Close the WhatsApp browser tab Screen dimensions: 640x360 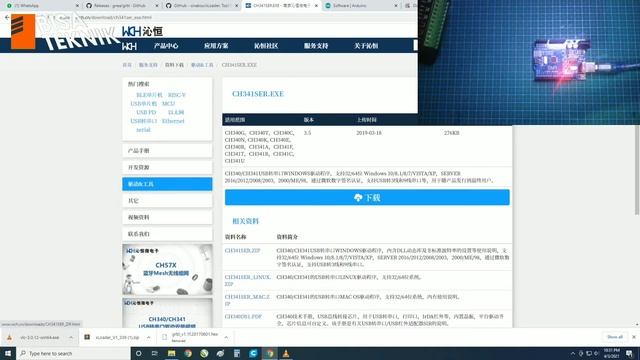tap(77, 6)
